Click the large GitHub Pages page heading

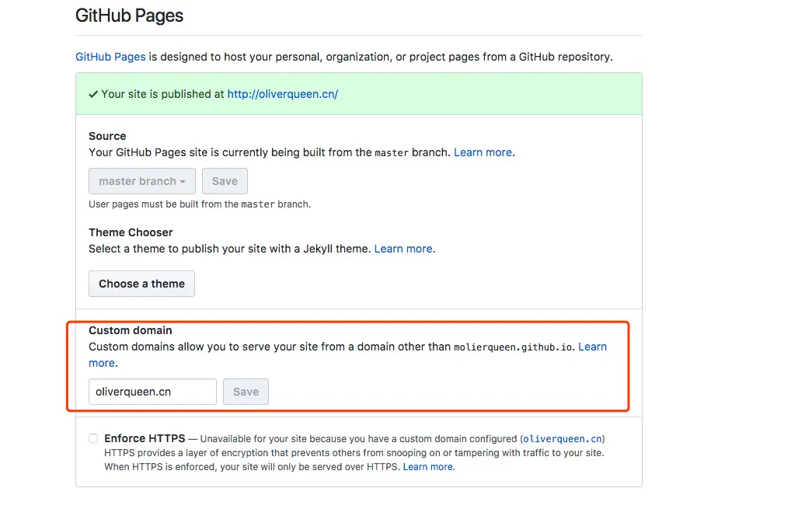[x=129, y=16]
